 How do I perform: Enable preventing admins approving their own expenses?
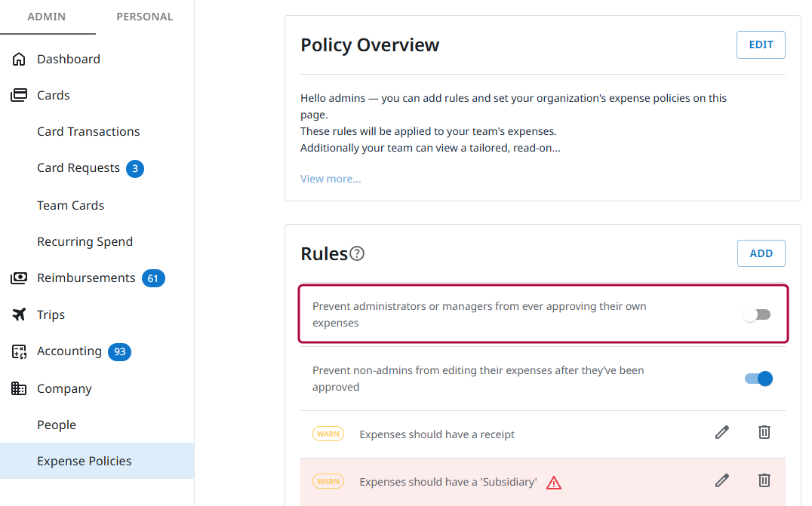757,314
